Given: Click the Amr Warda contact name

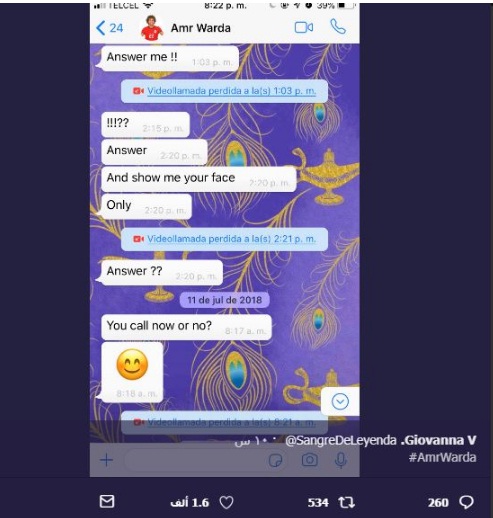Looking at the screenshot, I should point(201,28).
